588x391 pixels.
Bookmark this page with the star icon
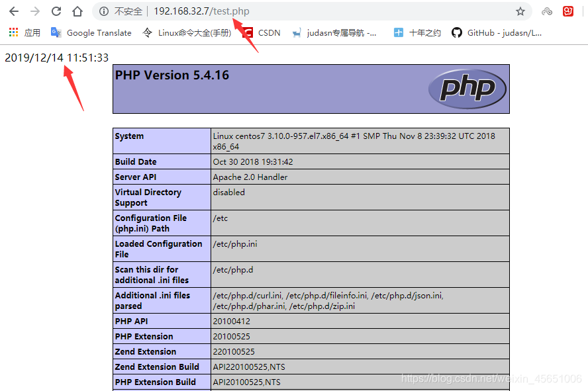tap(520, 11)
